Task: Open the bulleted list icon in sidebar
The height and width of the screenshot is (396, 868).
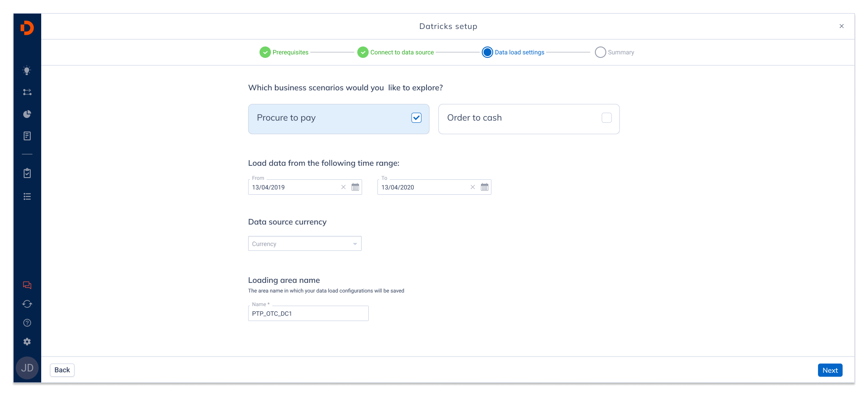Action: pos(27,196)
